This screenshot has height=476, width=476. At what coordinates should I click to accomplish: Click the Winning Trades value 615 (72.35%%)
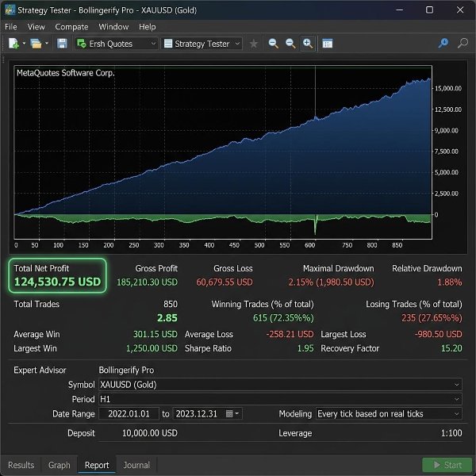(x=283, y=318)
